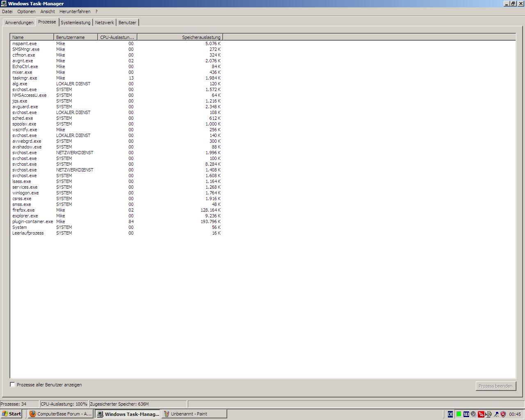This screenshot has height=420, width=525.
Task: Select the smss.exe process
Action: click(x=116, y=204)
